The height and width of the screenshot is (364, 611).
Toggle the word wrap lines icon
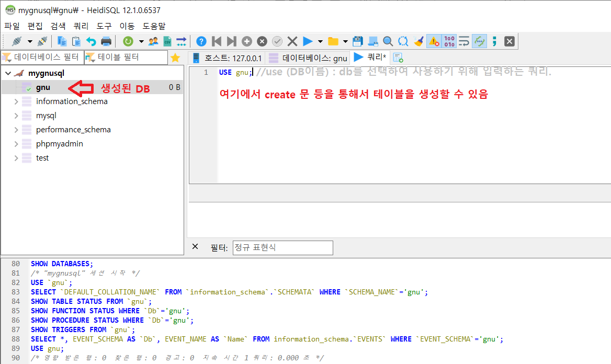(x=464, y=41)
